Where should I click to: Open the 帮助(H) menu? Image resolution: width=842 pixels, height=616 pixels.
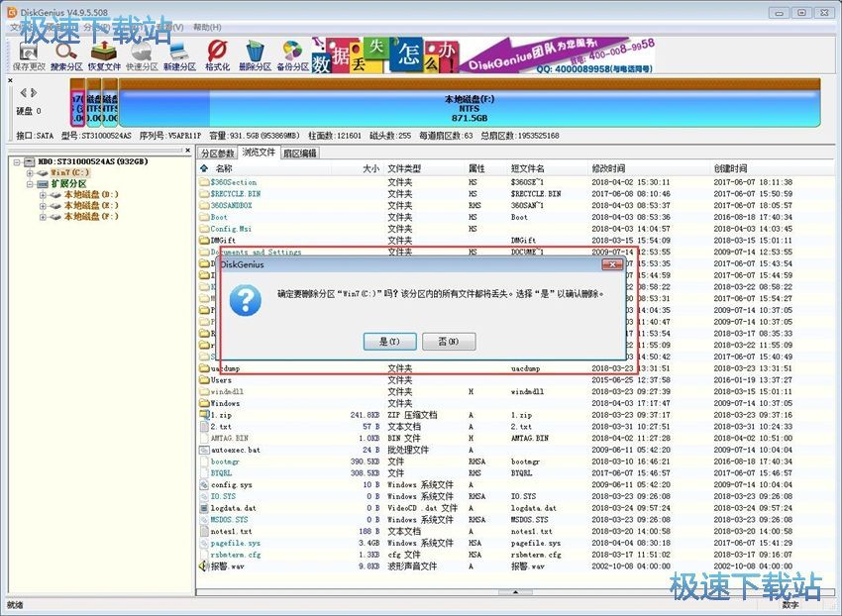[x=207, y=27]
